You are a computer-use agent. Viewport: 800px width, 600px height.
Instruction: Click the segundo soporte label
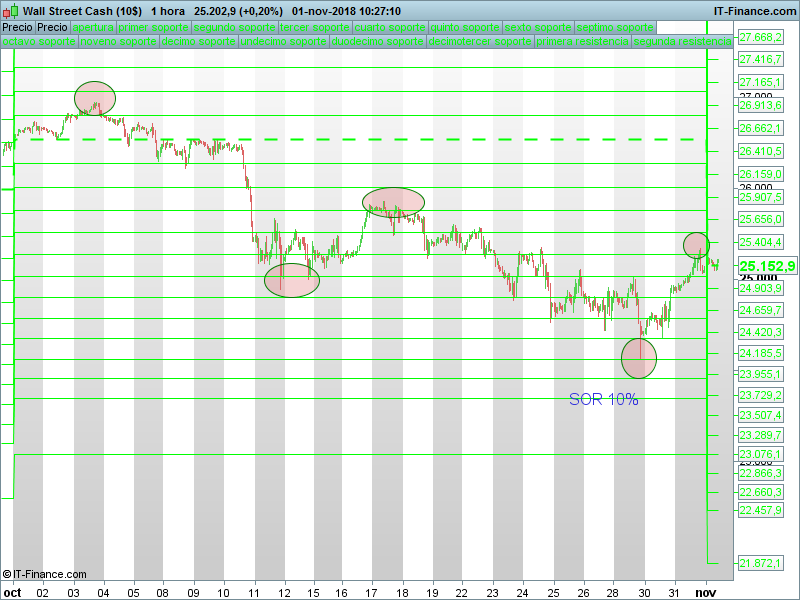click(234, 28)
